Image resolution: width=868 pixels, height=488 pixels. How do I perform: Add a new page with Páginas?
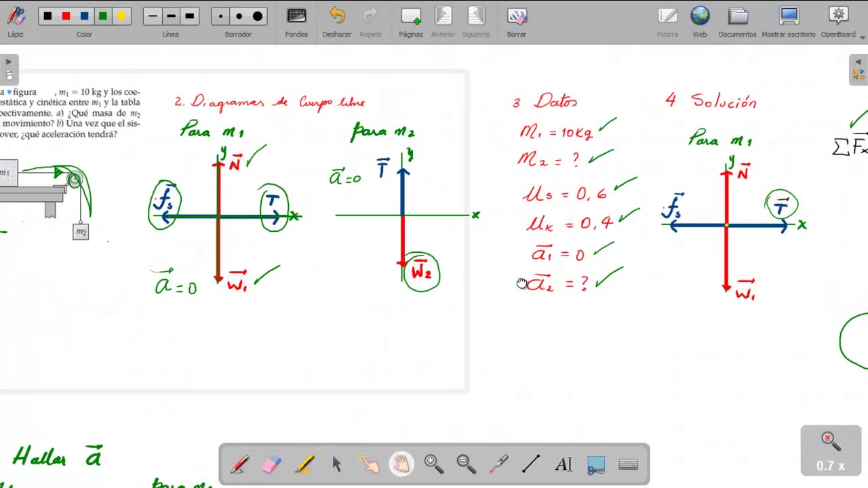411,22
